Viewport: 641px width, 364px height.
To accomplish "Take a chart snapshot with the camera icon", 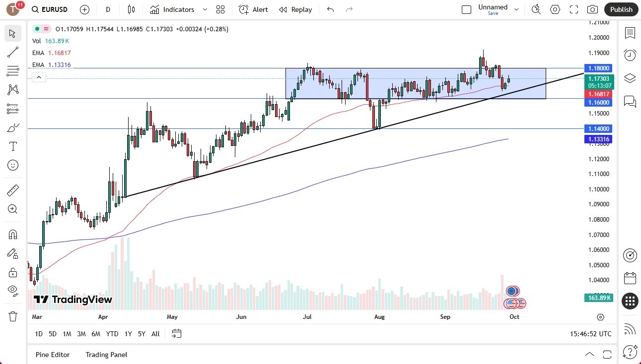I will [592, 9].
